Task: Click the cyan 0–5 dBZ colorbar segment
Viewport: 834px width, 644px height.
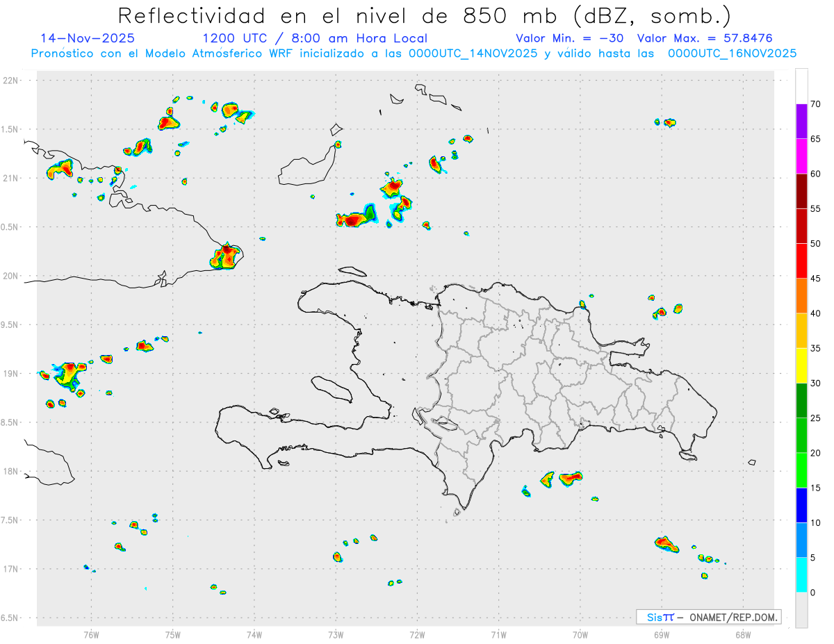Action: tap(801, 575)
